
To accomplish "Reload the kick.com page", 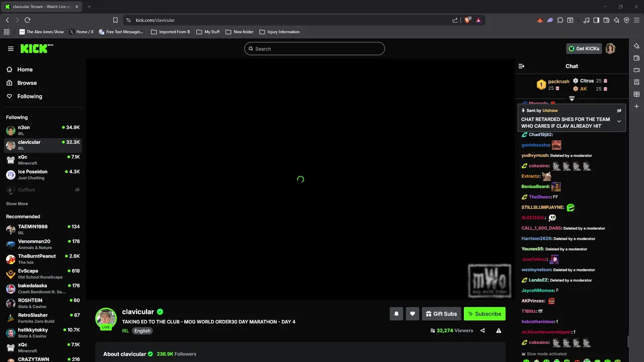I will pos(27,20).
